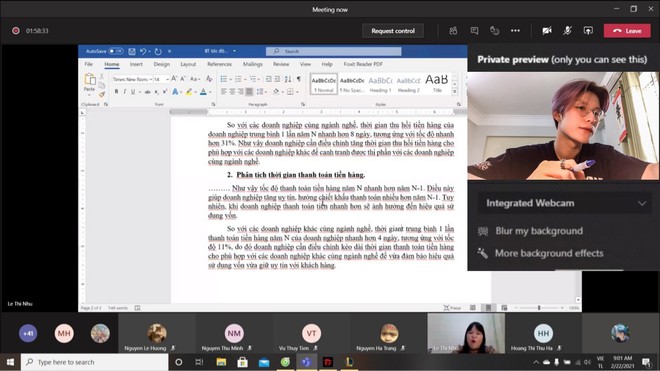
Task: Select Web Layout view in Word status bar
Action: tap(504, 308)
